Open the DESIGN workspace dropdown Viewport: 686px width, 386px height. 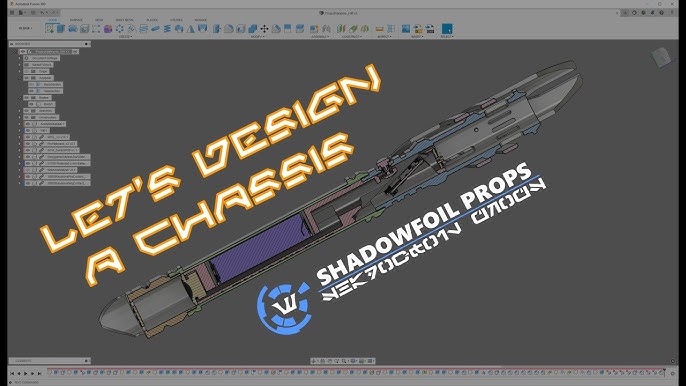pyautogui.click(x=25, y=28)
